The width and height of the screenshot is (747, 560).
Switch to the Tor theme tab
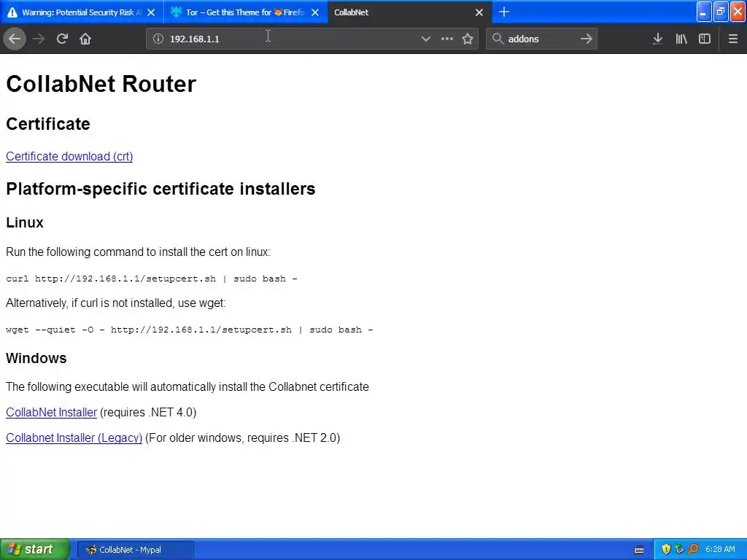tap(245, 12)
